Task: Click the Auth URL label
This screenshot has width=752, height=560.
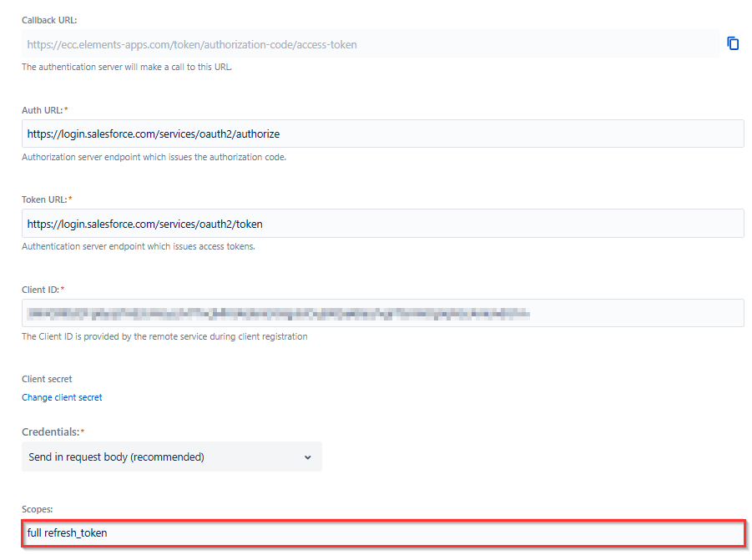Action: (44, 110)
